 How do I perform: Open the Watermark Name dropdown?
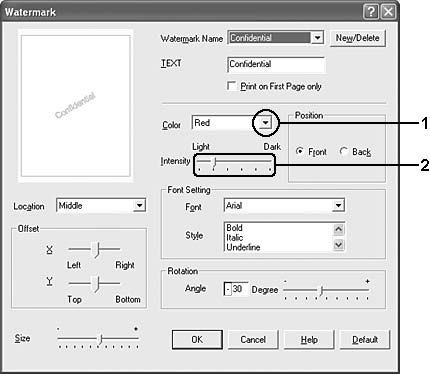(317, 38)
